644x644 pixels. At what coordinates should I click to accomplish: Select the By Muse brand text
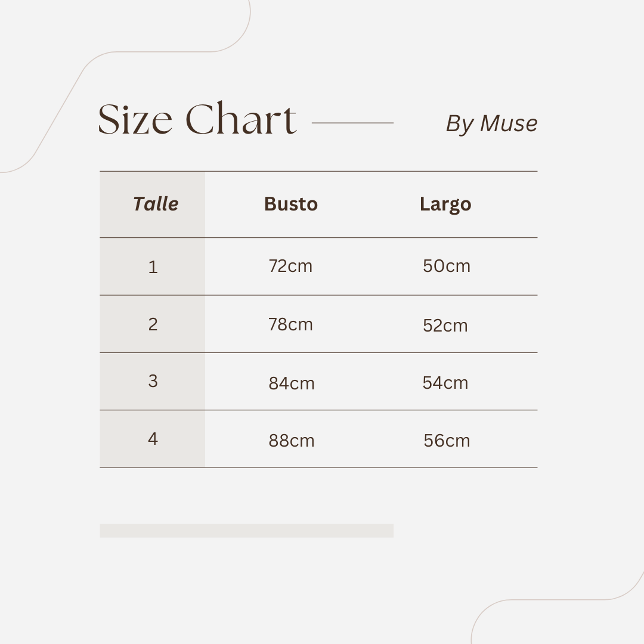(491, 123)
